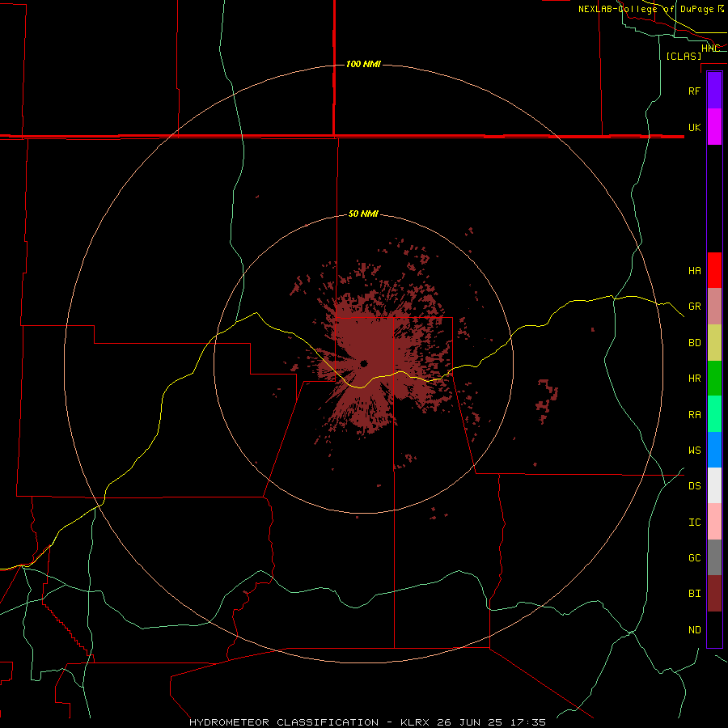
Task: Click the WS legend label
Action: [695, 451]
